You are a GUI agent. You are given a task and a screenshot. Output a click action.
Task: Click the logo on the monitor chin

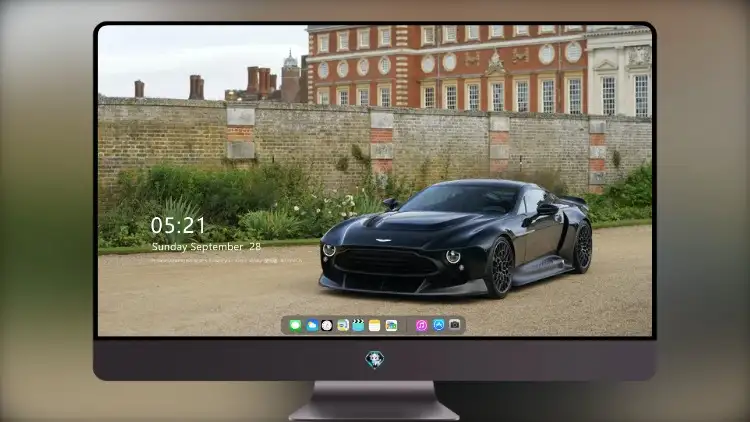point(375,359)
